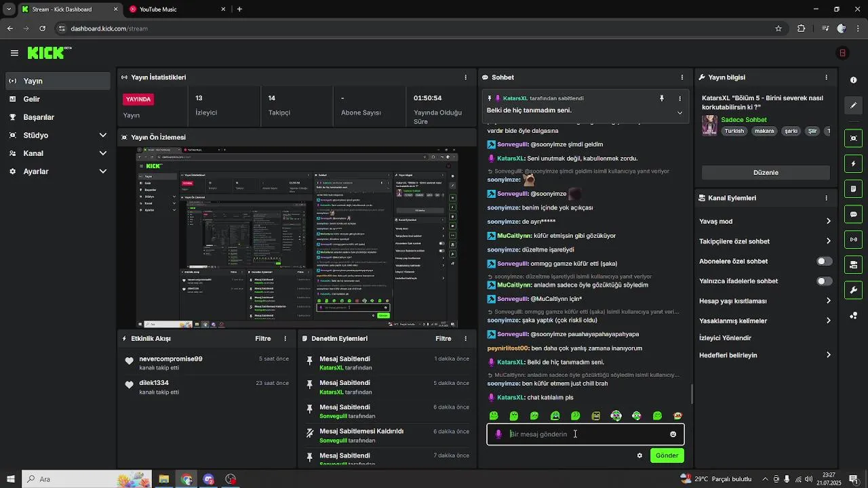Click the Düzenle button
This screenshot has height=488, width=868.
click(x=766, y=172)
